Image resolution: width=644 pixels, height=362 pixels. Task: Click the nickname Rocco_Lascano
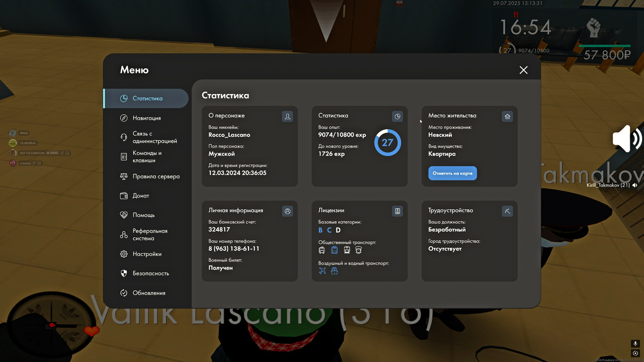pyautogui.click(x=229, y=135)
